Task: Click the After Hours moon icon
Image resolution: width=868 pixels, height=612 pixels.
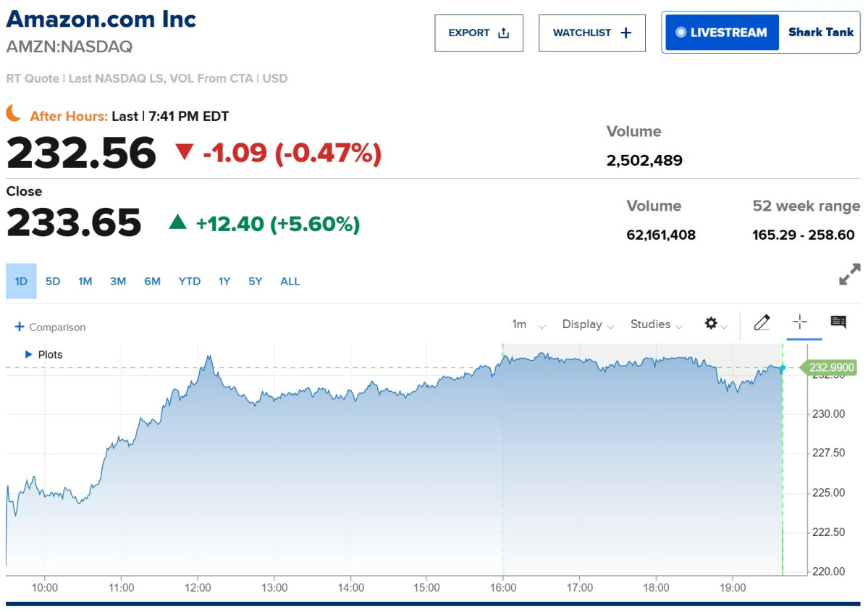Action: click(14, 114)
